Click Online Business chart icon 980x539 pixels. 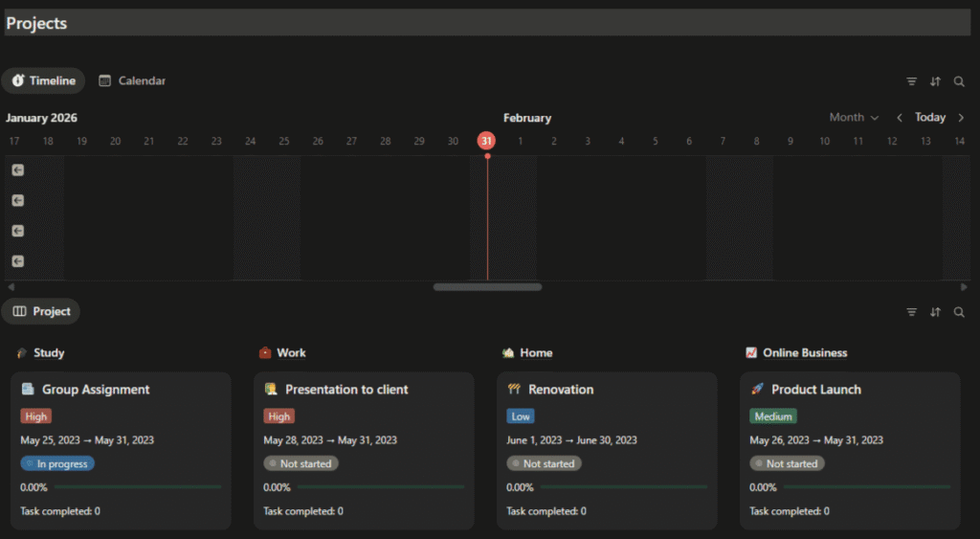point(751,352)
